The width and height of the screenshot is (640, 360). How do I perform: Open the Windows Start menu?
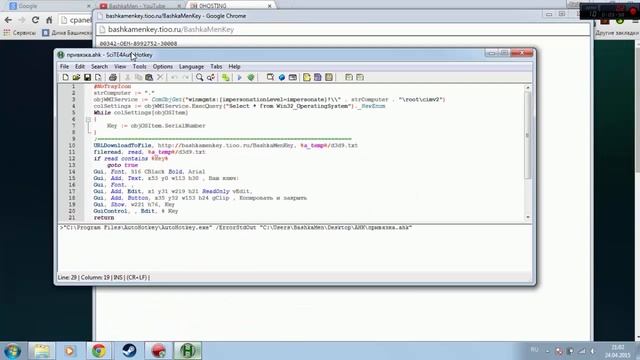[x=12, y=351]
